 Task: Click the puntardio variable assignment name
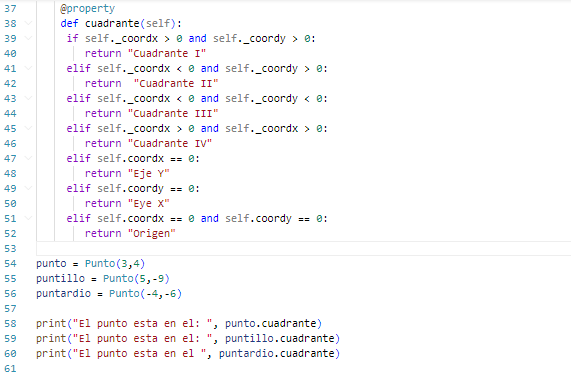tap(63, 293)
